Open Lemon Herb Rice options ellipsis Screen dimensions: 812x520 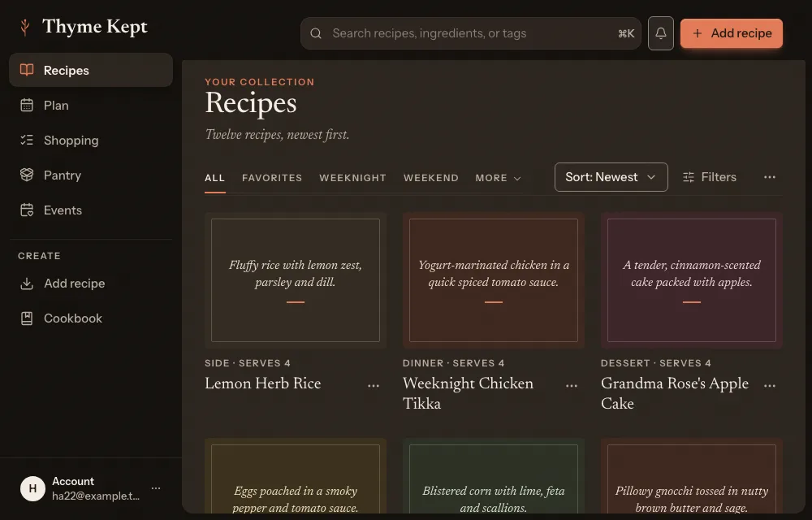click(x=374, y=385)
